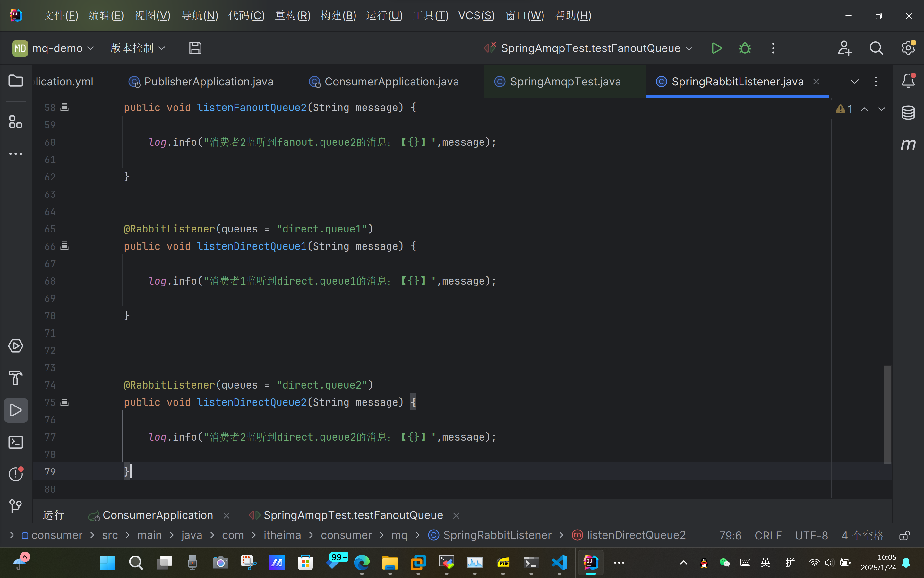The image size is (924, 578).
Task: Open the Notifications bell in right sidebar
Action: (908, 81)
